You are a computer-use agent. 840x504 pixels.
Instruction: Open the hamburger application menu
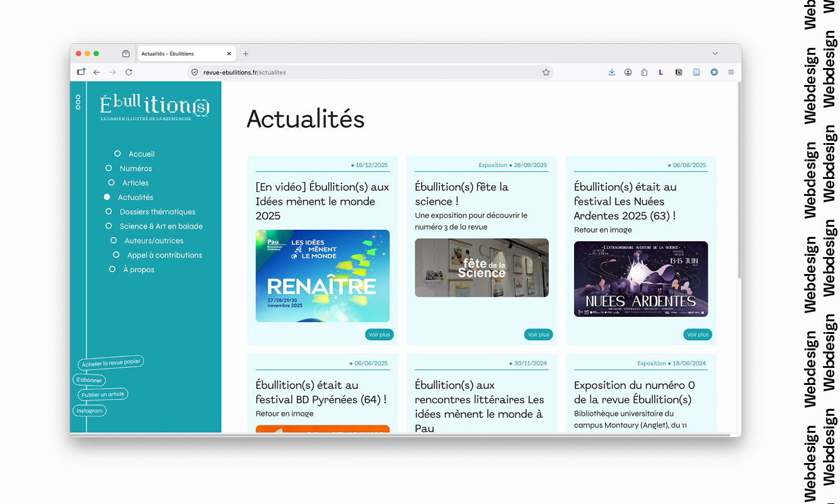(x=731, y=72)
